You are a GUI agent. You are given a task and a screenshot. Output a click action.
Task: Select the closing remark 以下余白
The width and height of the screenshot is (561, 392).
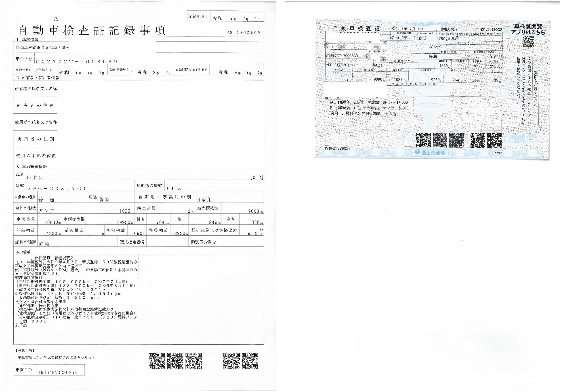point(23,325)
